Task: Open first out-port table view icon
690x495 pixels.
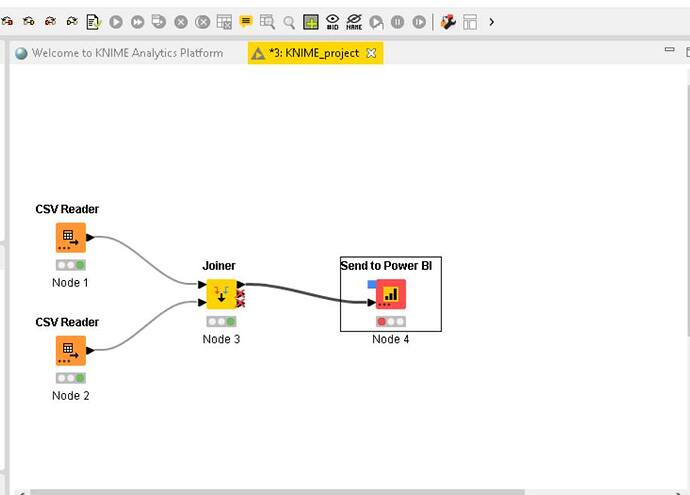Action: pyautogui.click(x=267, y=22)
